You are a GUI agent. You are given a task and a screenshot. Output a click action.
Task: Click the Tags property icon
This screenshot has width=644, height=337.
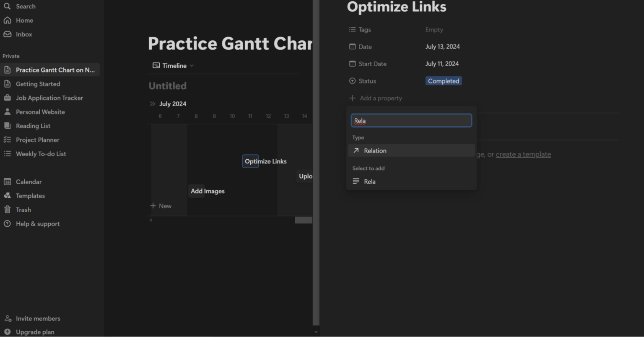pyautogui.click(x=352, y=29)
